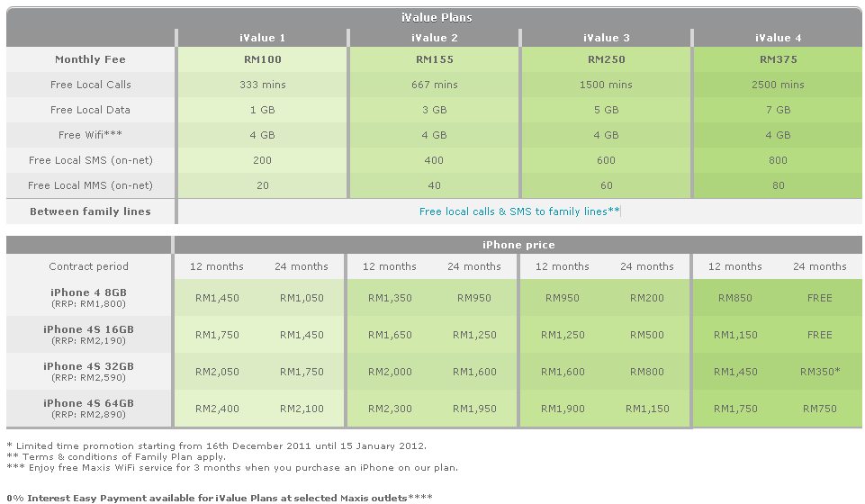Click the RM375 monthly fee cell
This screenshot has width=865, height=504.
[x=779, y=59]
